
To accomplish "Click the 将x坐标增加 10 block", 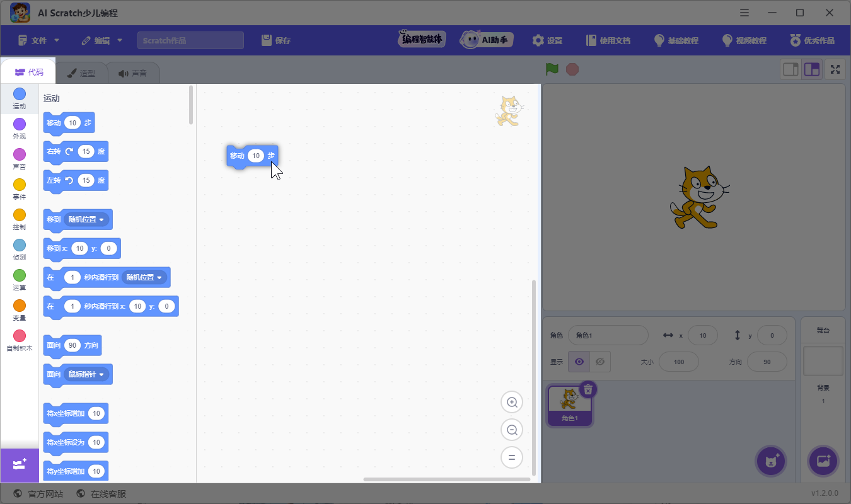I will tap(76, 414).
